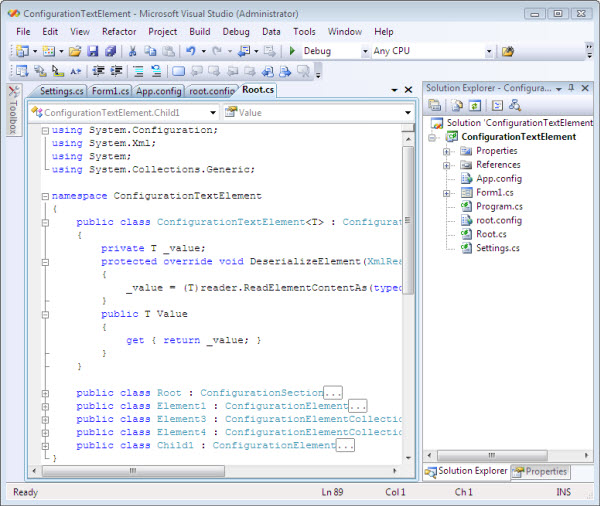Undo the last action using the toolbar
600x506 pixels.
pos(191,51)
